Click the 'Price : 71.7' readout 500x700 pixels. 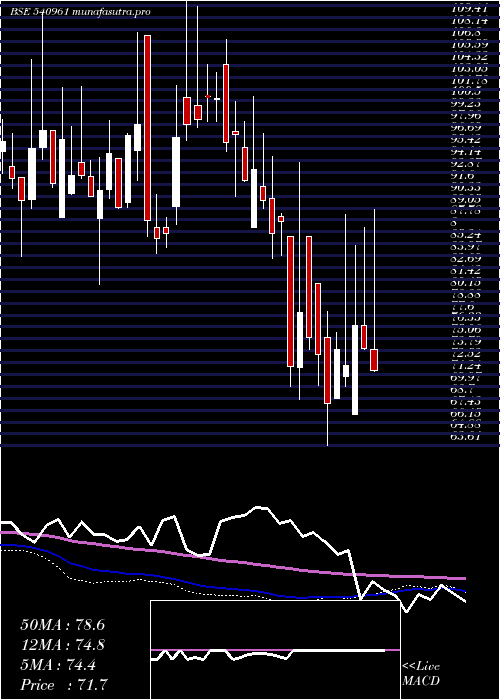[x=64, y=685]
